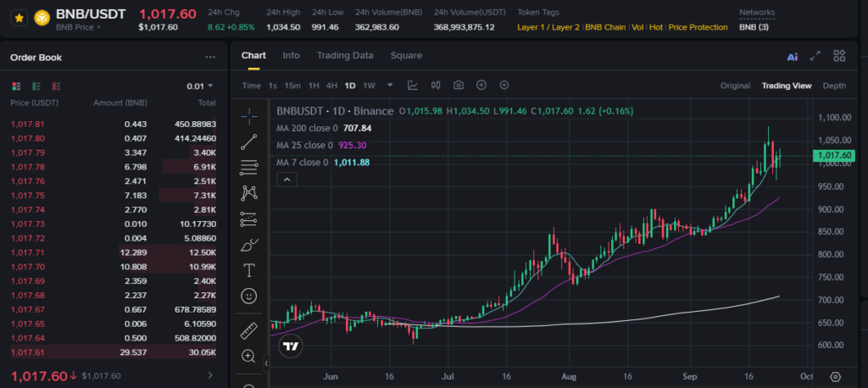
Task: Show buy orders only view
Action: 36,86
